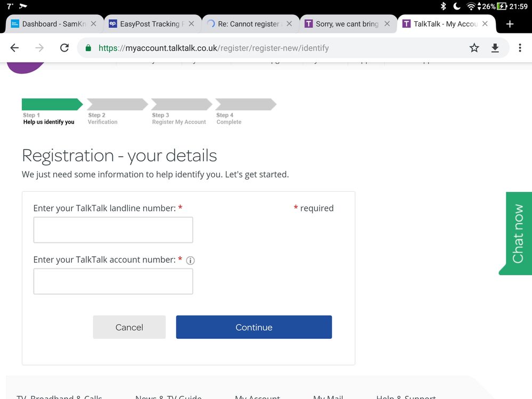Focus the TalkTalk account number field
The height and width of the screenshot is (399, 532).
pyautogui.click(x=113, y=281)
